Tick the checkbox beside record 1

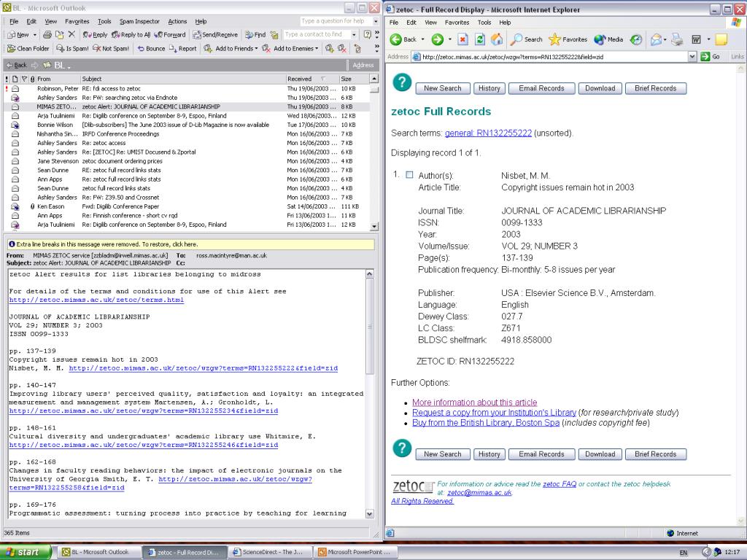409,175
